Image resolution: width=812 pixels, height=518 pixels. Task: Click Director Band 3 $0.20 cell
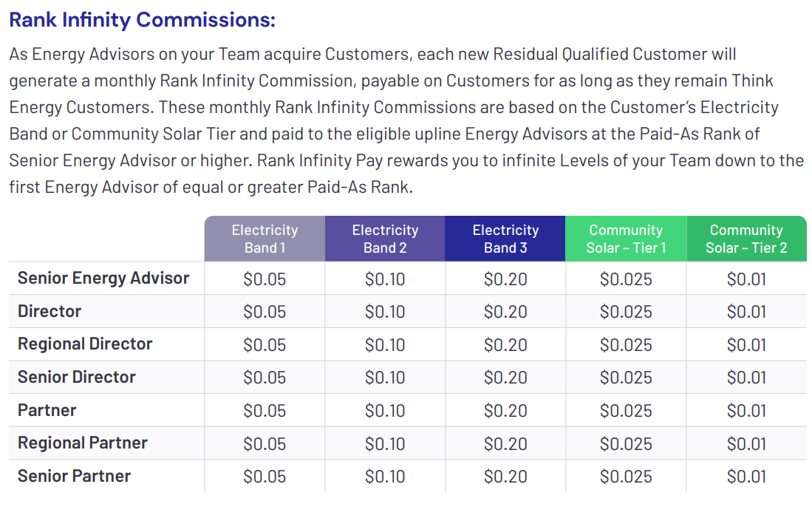(x=505, y=311)
